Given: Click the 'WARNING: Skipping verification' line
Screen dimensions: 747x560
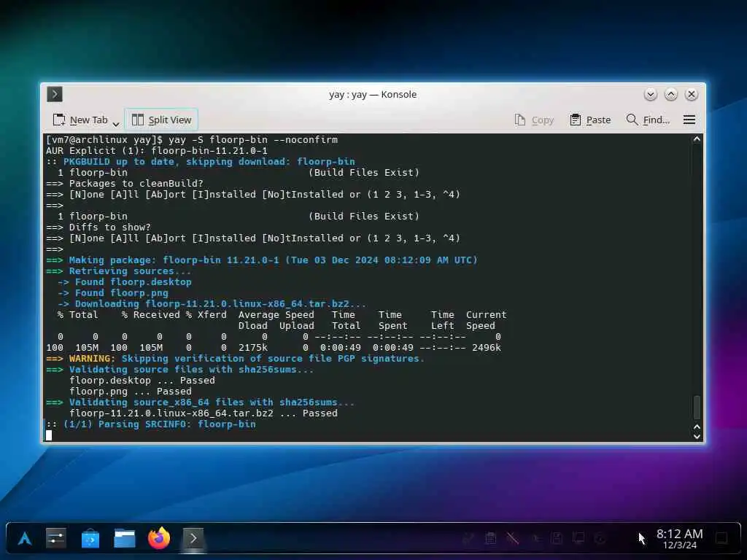Looking at the screenshot, I should (236, 359).
